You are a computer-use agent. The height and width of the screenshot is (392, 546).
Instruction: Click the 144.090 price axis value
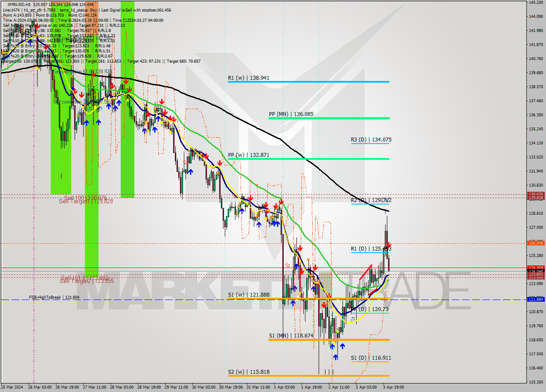(537, 17)
